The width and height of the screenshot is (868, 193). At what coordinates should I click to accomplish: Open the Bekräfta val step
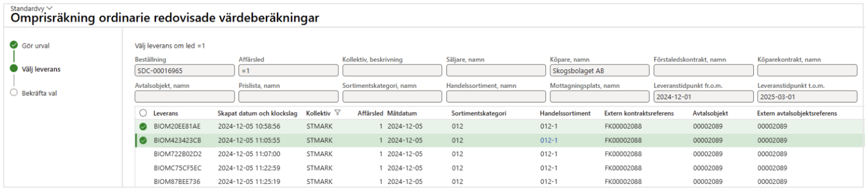coord(39,93)
